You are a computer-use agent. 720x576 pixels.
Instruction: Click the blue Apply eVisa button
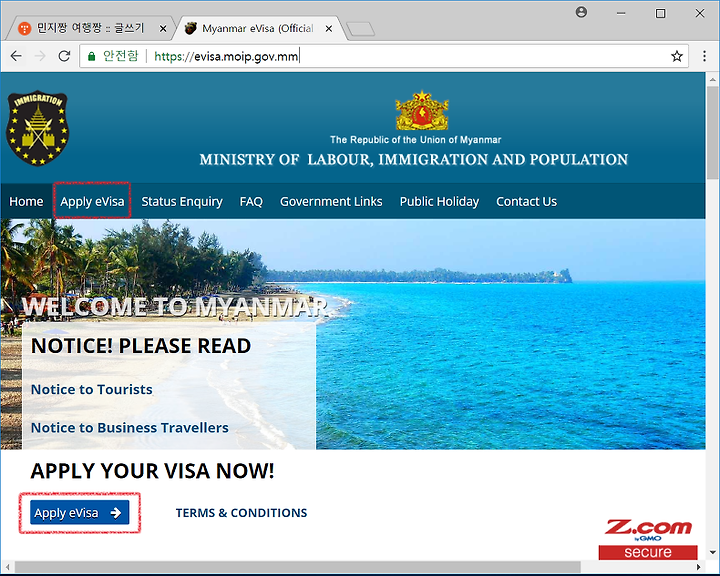[x=80, y=513]
